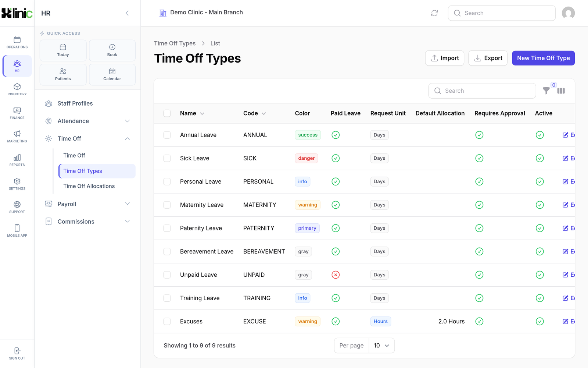Click the Export button
The image size is (588, 368).
point(488,58)
